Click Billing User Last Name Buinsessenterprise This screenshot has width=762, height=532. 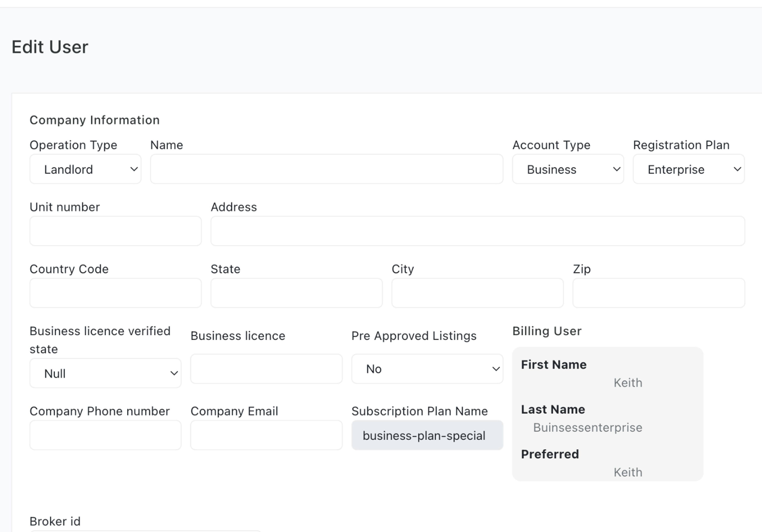click(x=587, y=428)
